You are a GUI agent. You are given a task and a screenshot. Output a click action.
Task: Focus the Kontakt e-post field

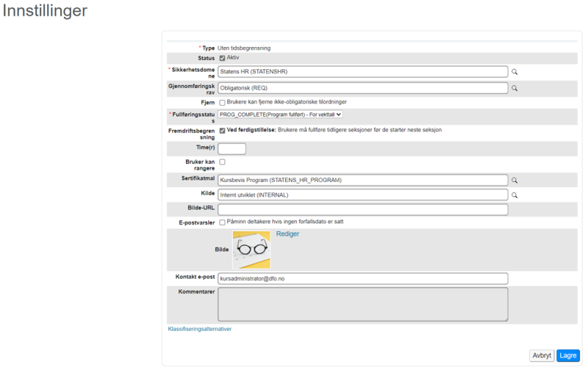tap(363, 279)
